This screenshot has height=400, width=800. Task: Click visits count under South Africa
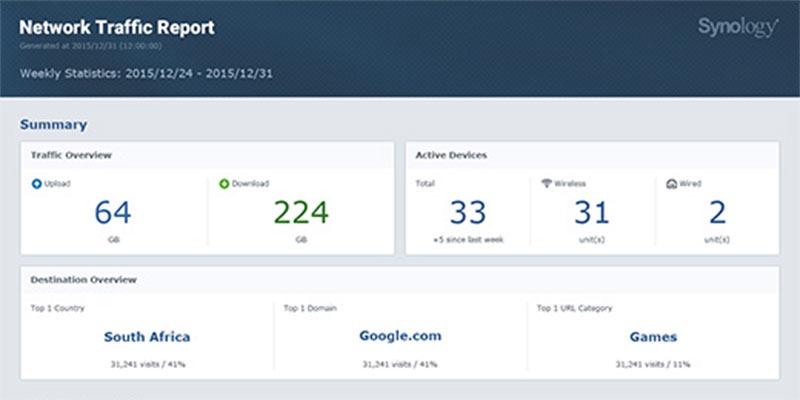(148, 364)
